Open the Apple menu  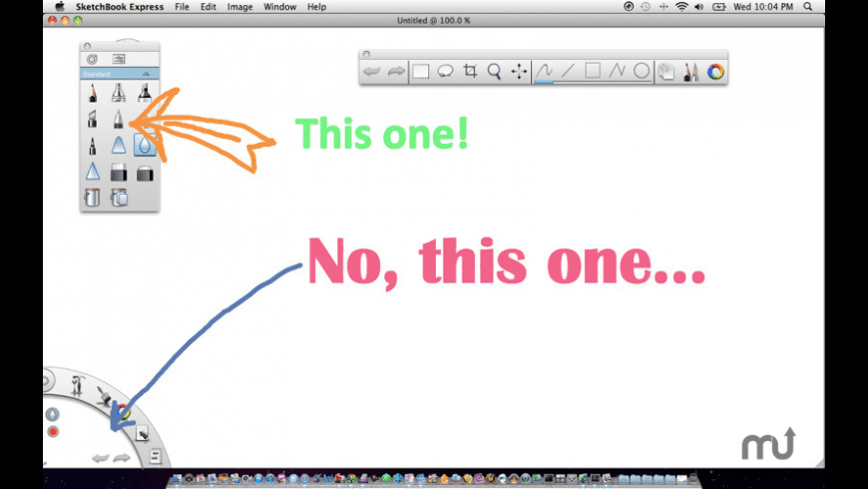pyautogui.click(x=60, y=7)
